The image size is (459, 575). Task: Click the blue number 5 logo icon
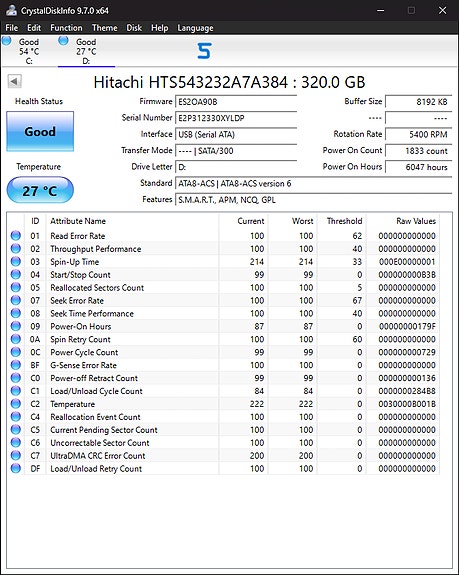click(x=204, y=51)
